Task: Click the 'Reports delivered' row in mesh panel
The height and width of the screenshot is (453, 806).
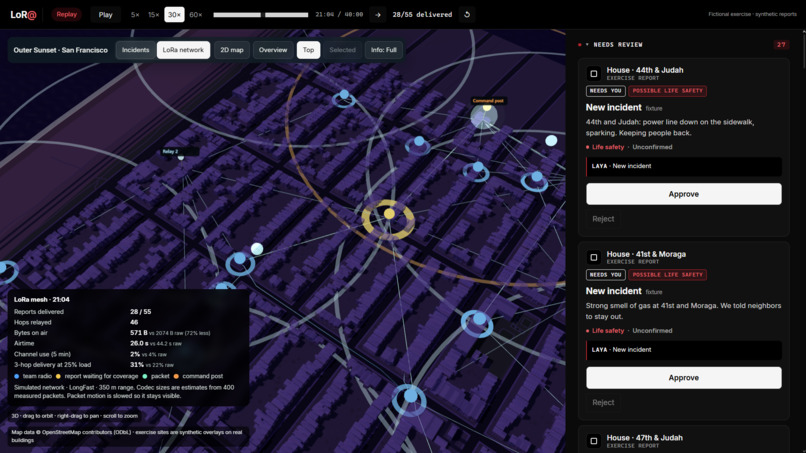Action: click(127, 312)
